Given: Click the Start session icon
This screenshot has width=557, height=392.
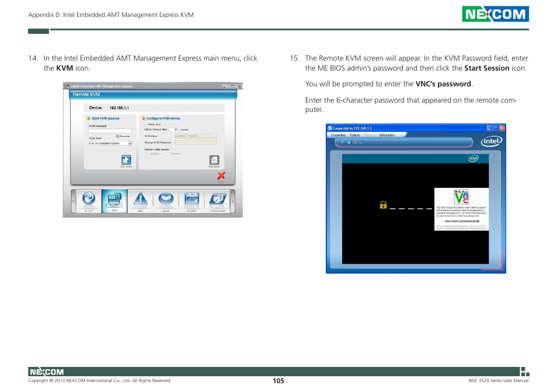Looking at the screenshot, I should 126,160.
